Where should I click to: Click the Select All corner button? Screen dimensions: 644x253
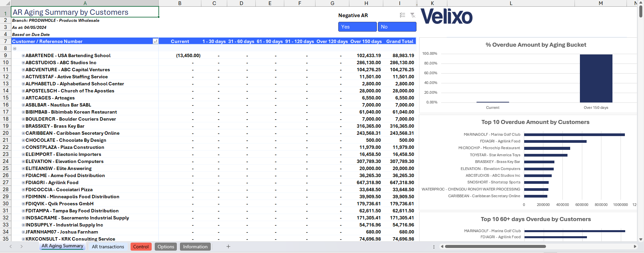point(6,3)
